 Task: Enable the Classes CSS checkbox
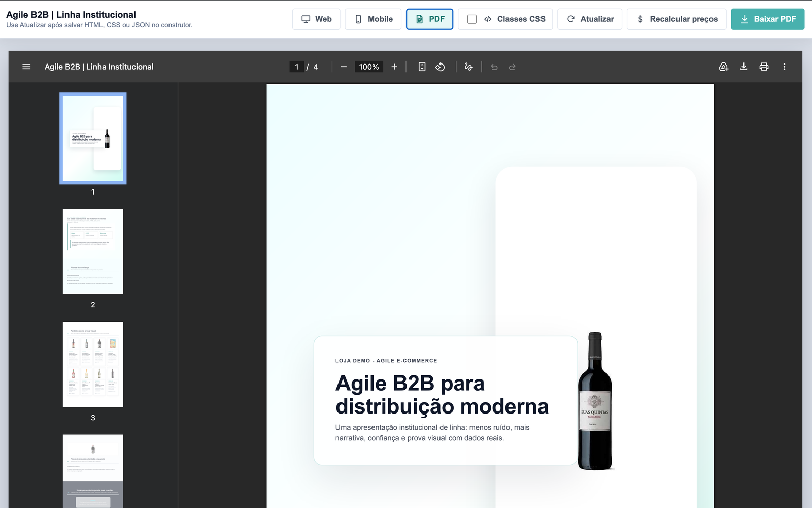click(472, 19)
